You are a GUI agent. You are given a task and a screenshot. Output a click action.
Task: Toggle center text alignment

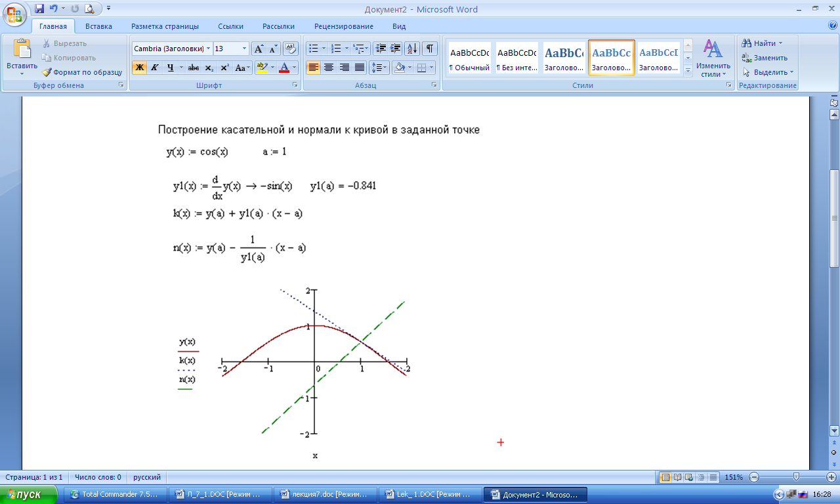(x=329, y=68)
